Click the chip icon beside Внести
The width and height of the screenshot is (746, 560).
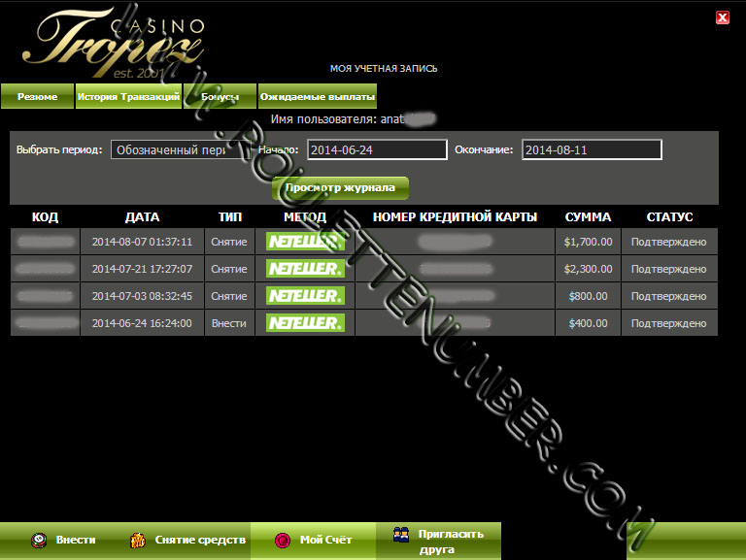(x=39, y=541)
